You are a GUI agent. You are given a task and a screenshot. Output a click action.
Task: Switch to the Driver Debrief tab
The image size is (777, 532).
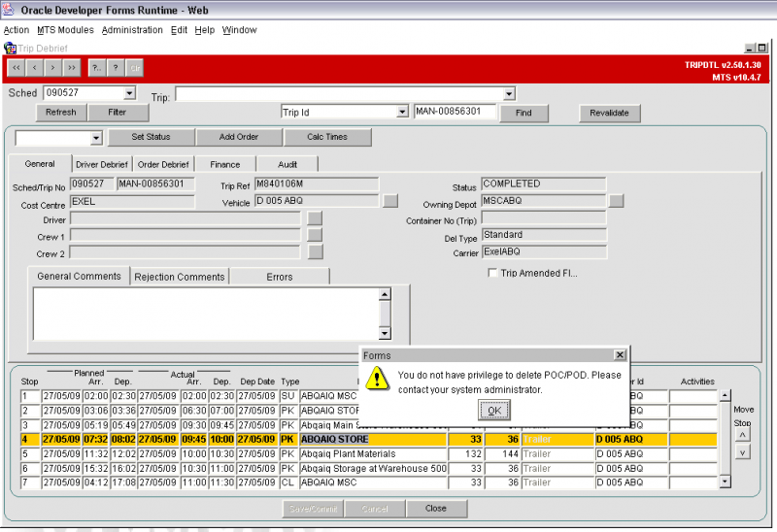click(x=102, y=164)
